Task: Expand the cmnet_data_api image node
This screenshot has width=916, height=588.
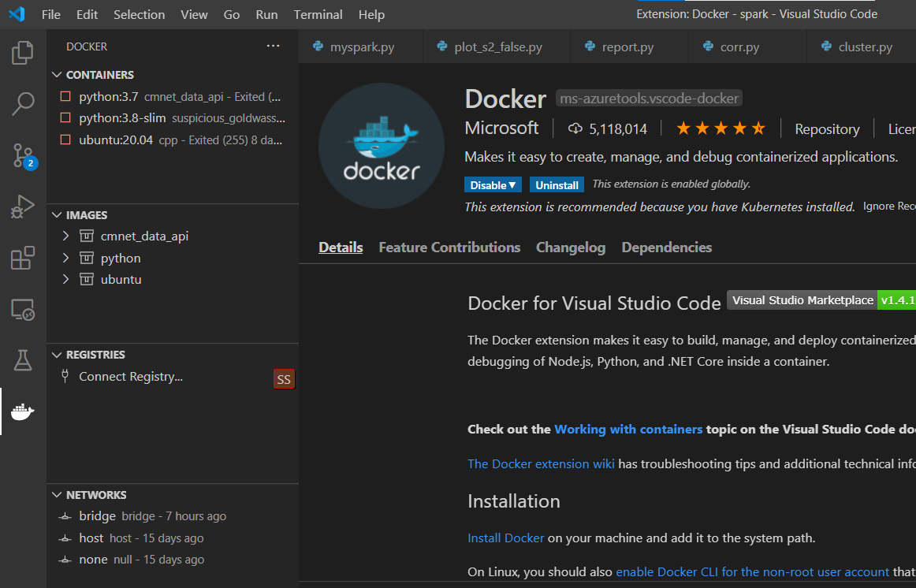Action: point(65,236)
